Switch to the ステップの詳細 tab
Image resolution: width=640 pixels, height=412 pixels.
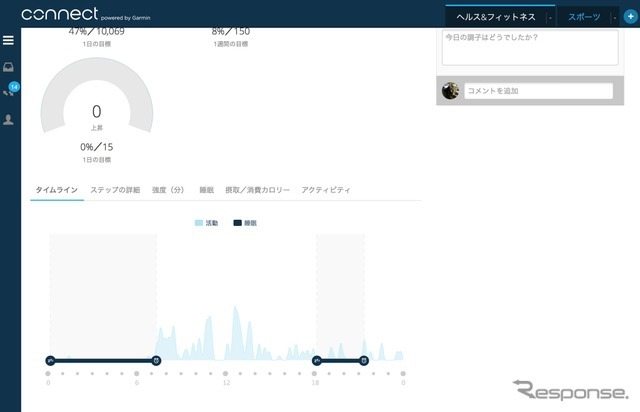pos(115,190)
